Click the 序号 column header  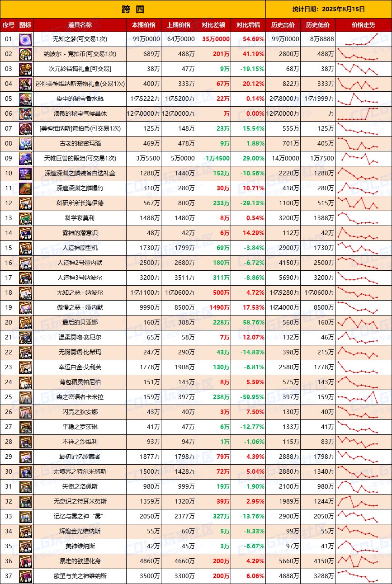pyautogui.click(x=9, y=25)
